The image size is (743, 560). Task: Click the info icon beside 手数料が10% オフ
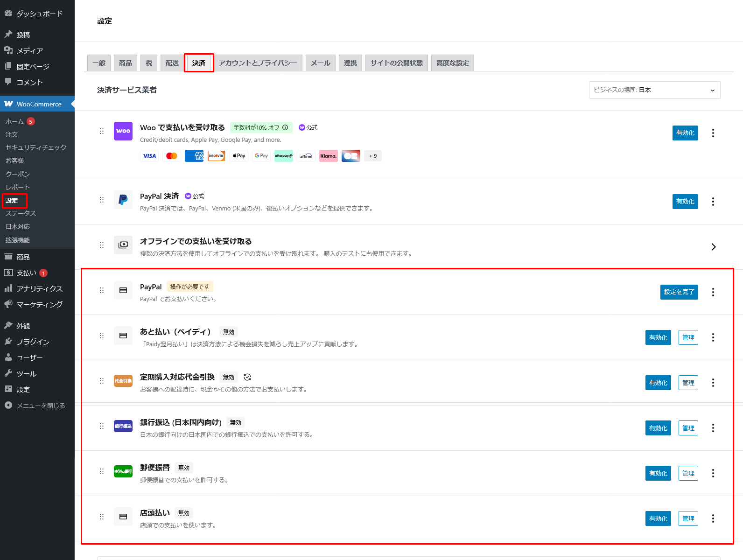pos(285,127)
